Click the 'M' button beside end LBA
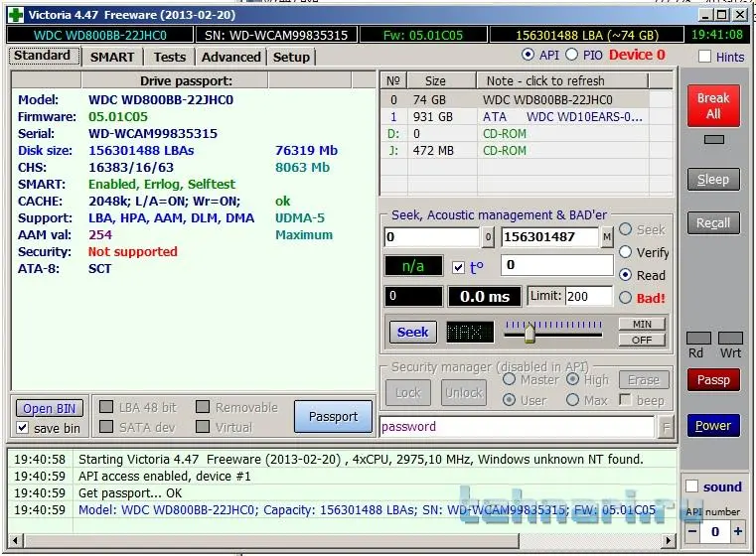This screenshot has width=756, height=556. point(607,237)
